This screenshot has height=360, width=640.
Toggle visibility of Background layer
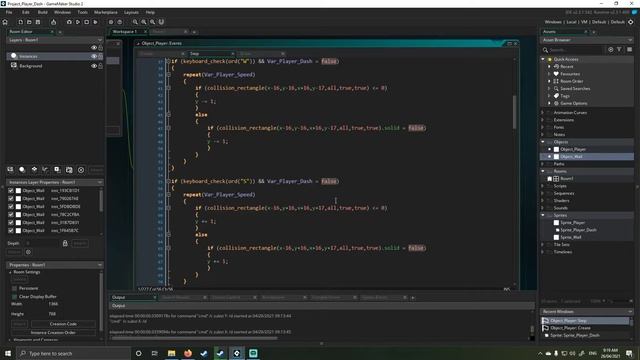[94, 66]
